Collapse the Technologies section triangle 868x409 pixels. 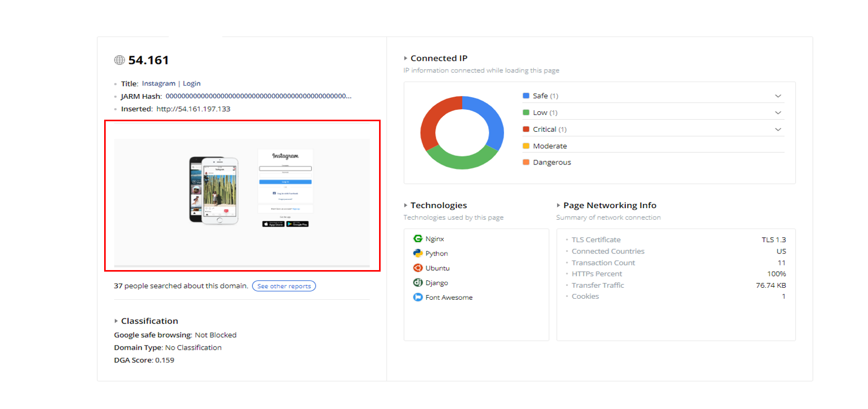pos(406,206)
